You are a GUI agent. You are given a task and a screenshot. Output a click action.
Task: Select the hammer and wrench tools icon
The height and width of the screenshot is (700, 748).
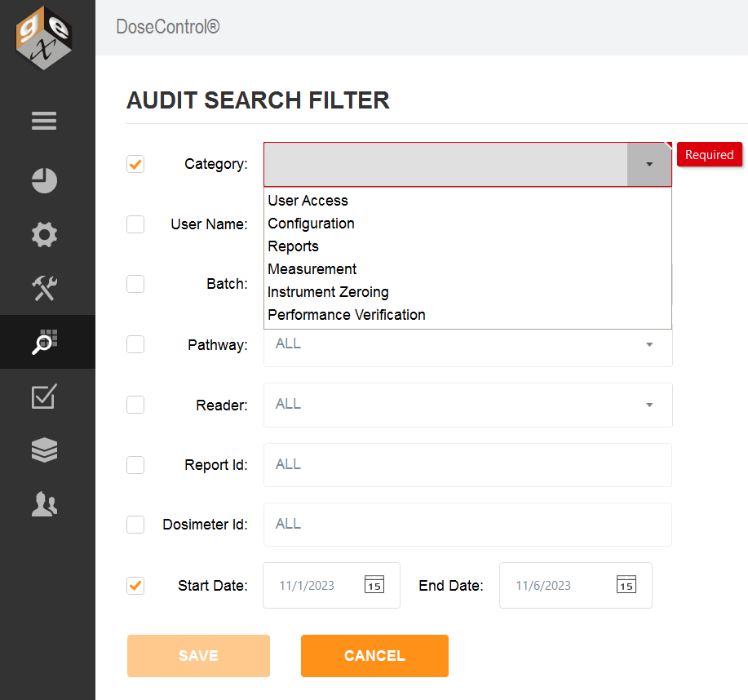tap(44, 288)
